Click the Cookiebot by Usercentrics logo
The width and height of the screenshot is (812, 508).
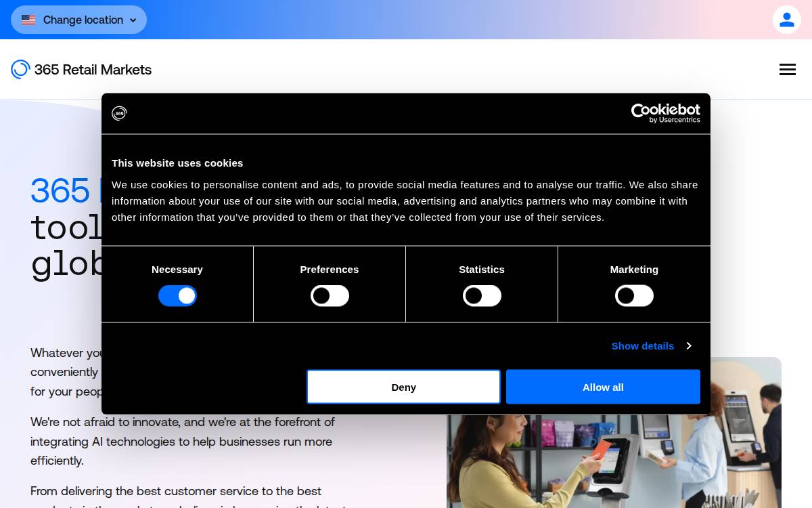(666, 113)
